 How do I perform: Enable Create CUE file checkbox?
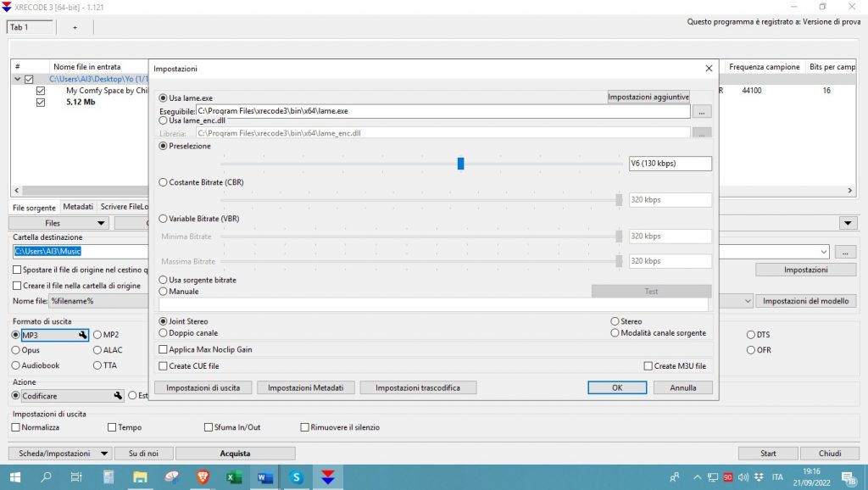click(164, 366)
